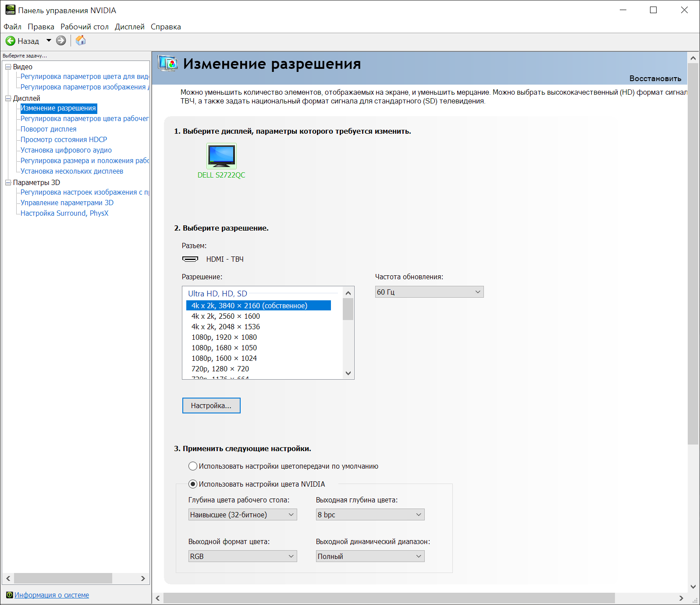The height and width of the screenshot is (605, 700).
Task: Open the Рабочий стол menu
Action: coord(84,27)
